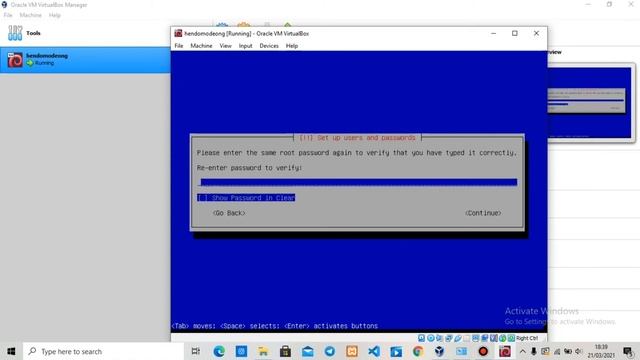Click the volume icon in system tray
The height and width of the screenshot is (360, 640).
point(578,351)
